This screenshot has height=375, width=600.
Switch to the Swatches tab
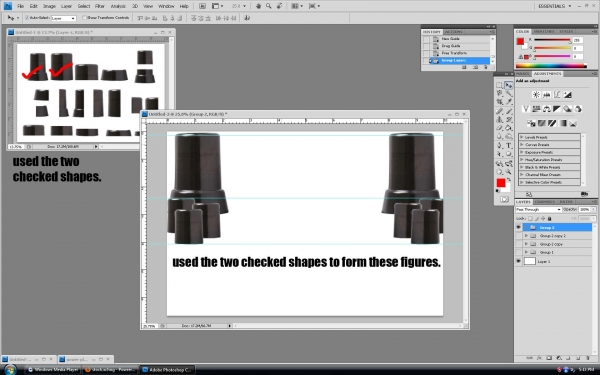click(x=544, y=31)
